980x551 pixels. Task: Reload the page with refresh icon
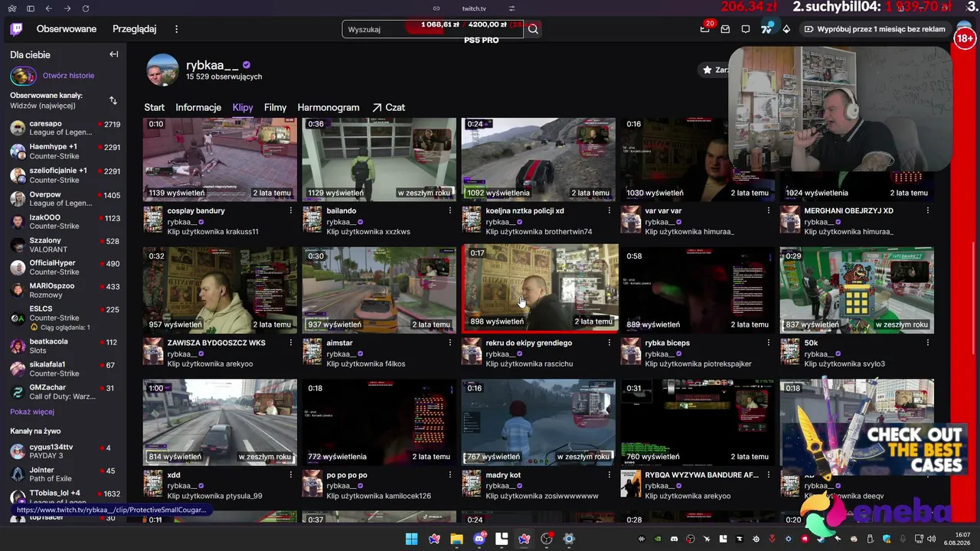pos(86,8)
